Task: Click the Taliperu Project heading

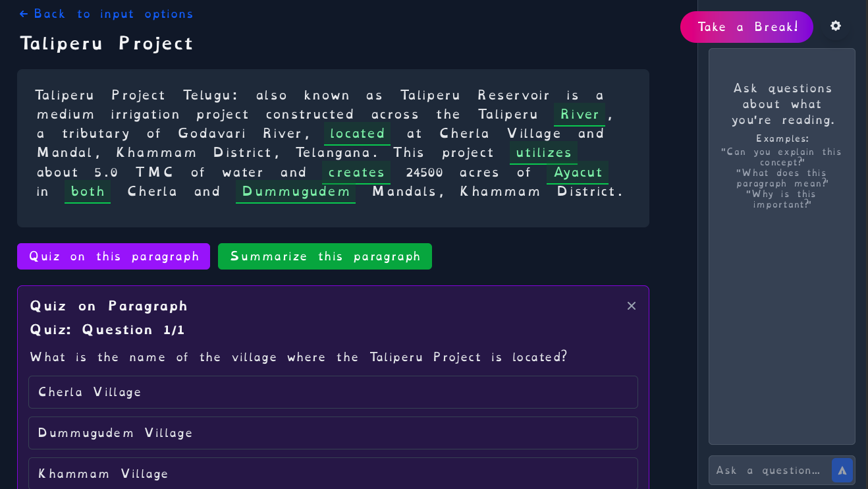Action: pyautogui.click(x=107, y=43)
